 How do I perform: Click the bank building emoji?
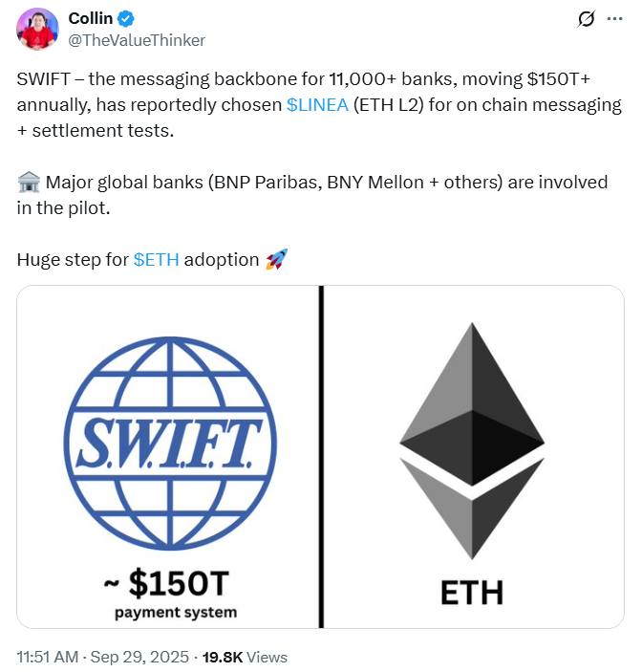pyautogui.click(x=29, y=183)
